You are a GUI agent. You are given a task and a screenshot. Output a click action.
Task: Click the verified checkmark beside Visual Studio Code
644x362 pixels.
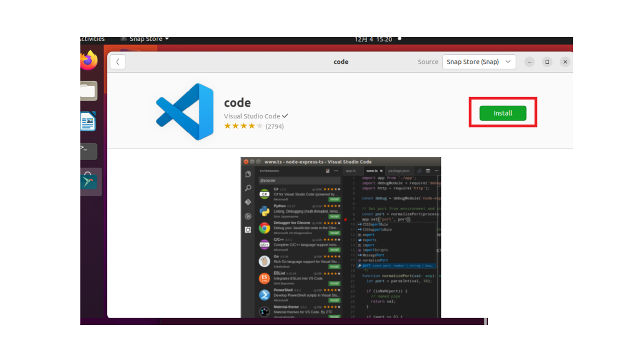(285, 116)
